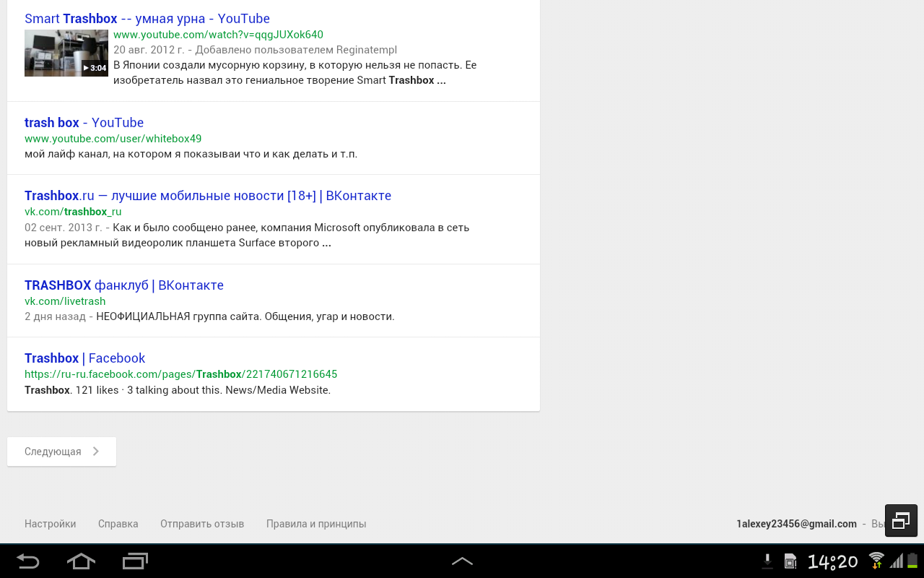The height and width of the screenshot is (578, 924).
Task: Tap the vk.com/trashbox_ru URL
Action: 73,212
